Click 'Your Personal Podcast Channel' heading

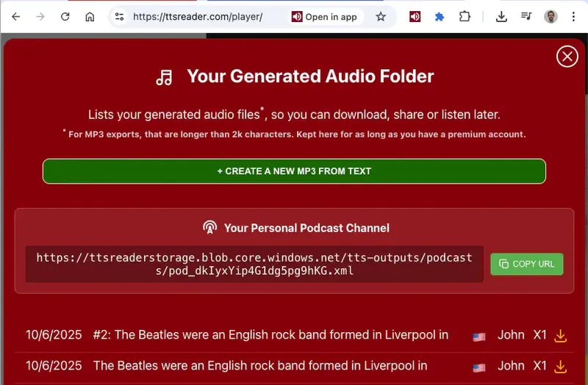pyautogui.click(x=306, y=228)
